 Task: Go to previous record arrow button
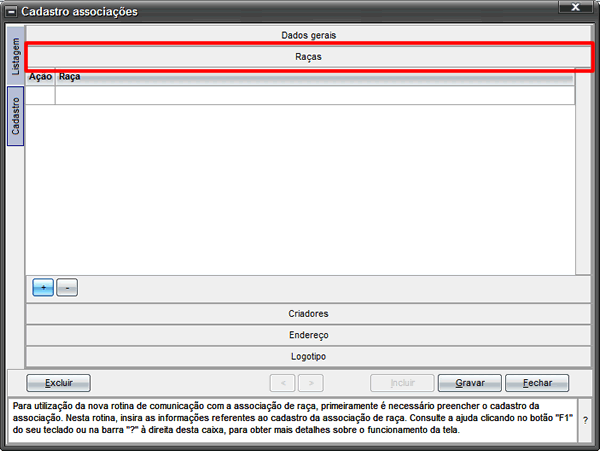click(282, 383)
